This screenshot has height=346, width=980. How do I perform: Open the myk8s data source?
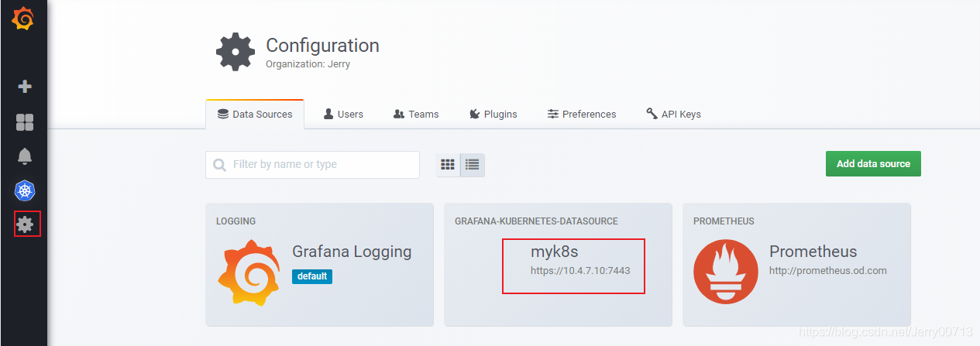click(x=558, y=265)
